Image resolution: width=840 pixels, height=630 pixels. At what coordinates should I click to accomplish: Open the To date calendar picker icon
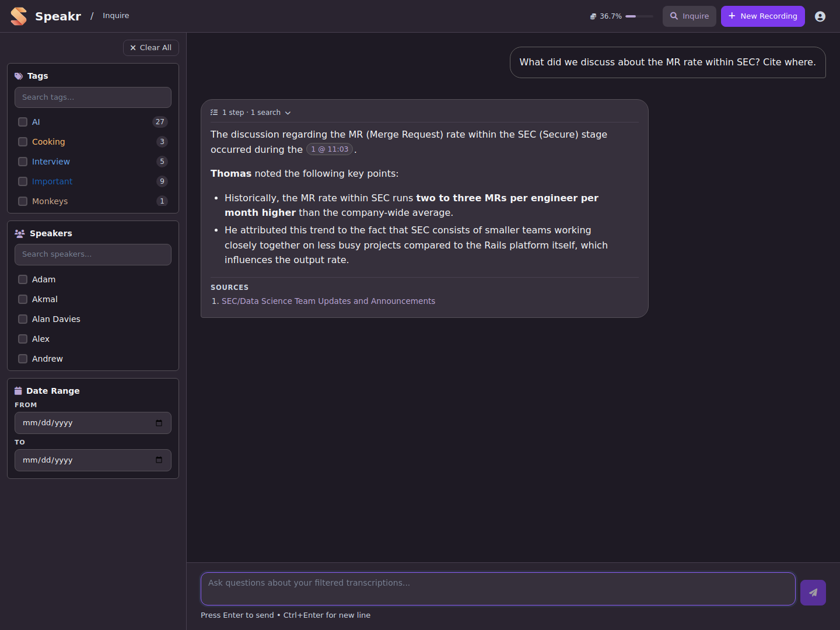coord(159,460)
